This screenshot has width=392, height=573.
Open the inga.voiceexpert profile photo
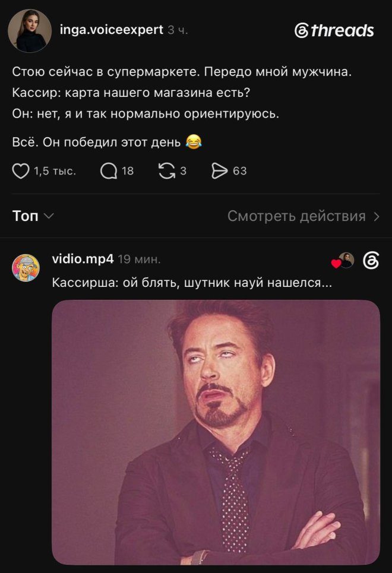click(x=30, y=31)
